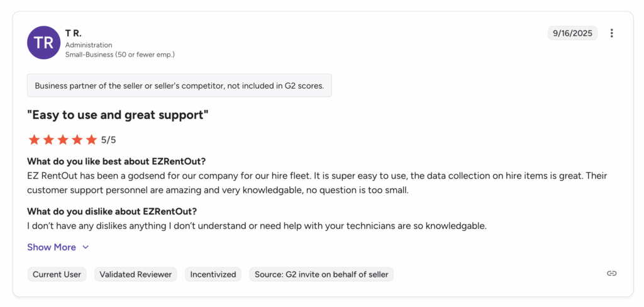Expand review with Show More
Viewport: 644px width, 307px height.
click(x=52, y=247)
